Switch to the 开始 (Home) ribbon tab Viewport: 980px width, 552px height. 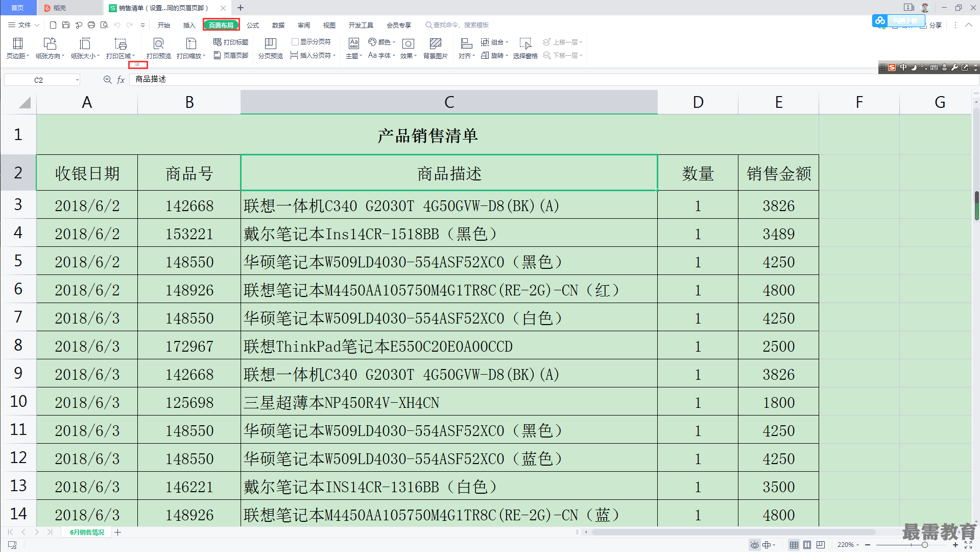(x=163, y=25)
